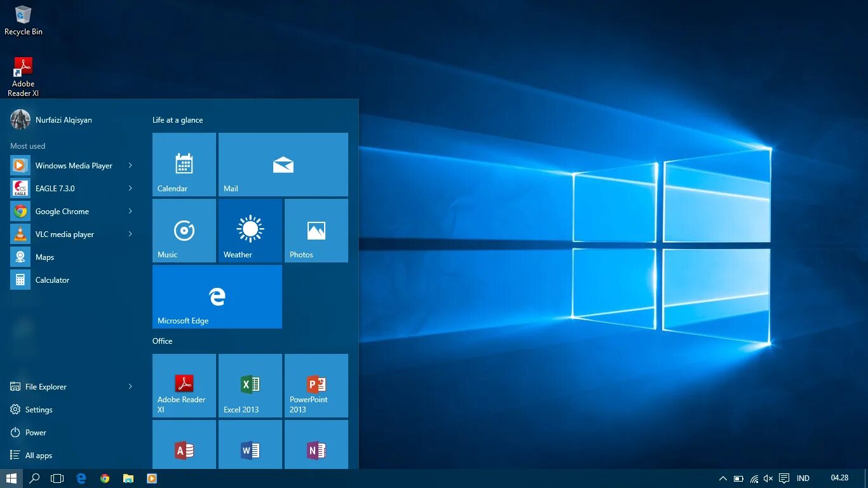This screenshot has height=488, width=868.
Task: Expand File Explorer jump list arrow
Action: coord(130,386)
